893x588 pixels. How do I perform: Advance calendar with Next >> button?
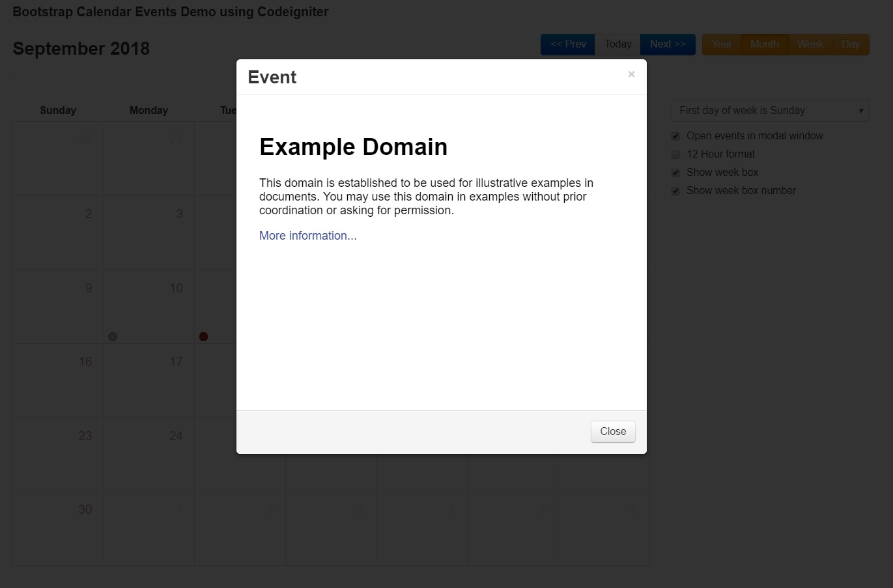[668, 44]
